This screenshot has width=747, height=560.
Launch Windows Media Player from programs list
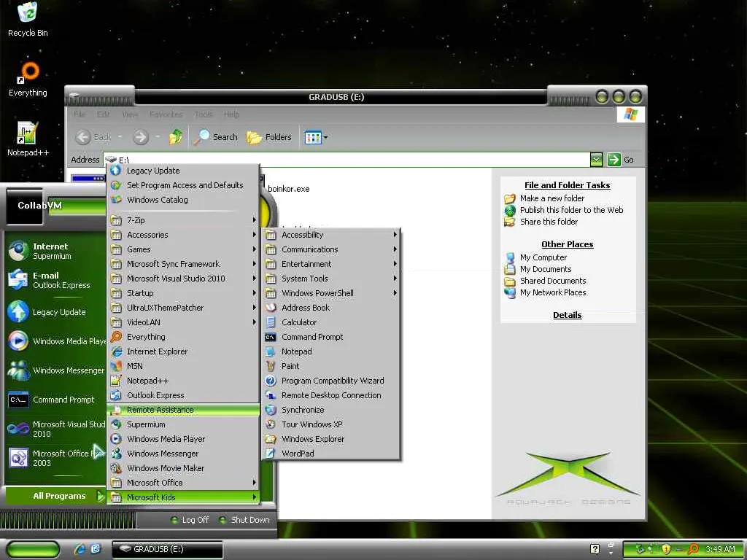[x=183, y=439]
